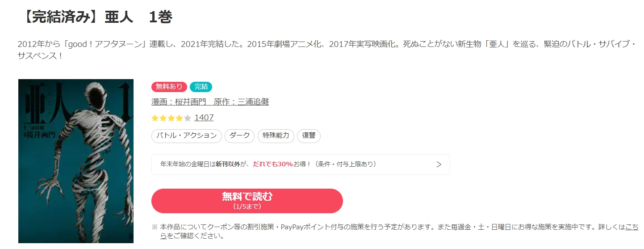Select the first yellow rating star
This screenshot has width=644, height=249.
[x=155, y=118]
